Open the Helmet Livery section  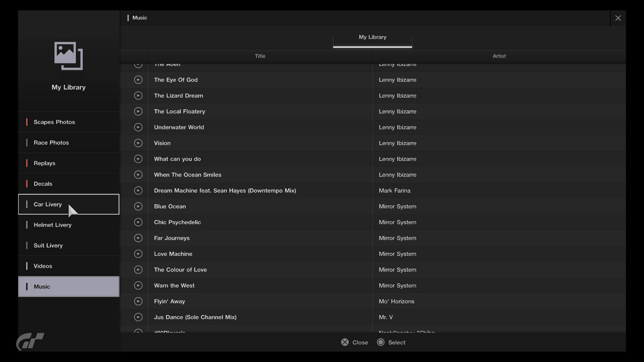coord(69,225)
